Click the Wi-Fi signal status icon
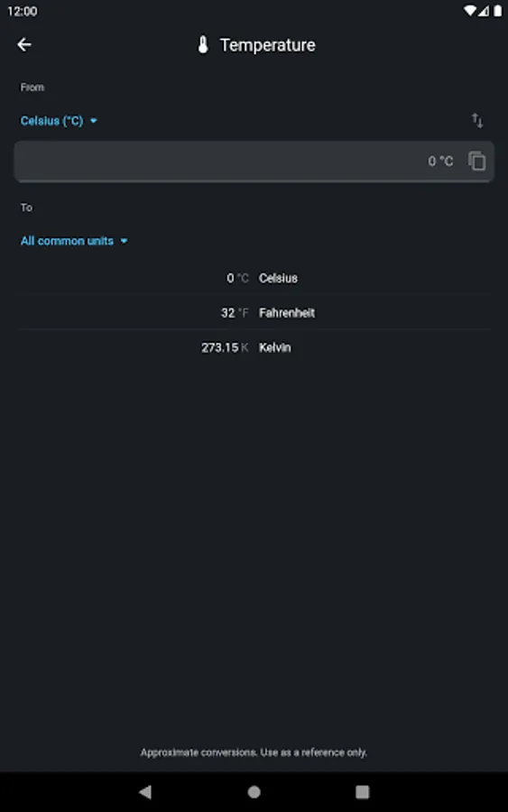Viewport: 508px width, 812px height. (x=470, y=11)
